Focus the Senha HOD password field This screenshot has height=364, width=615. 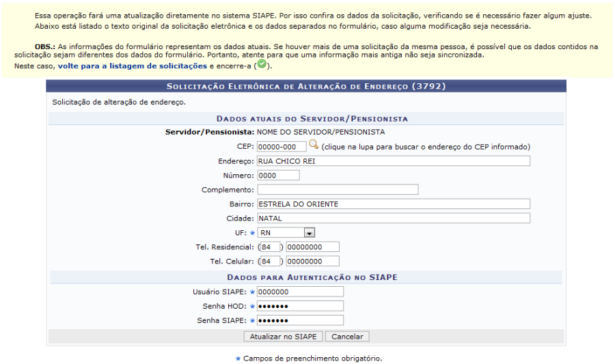300,306
